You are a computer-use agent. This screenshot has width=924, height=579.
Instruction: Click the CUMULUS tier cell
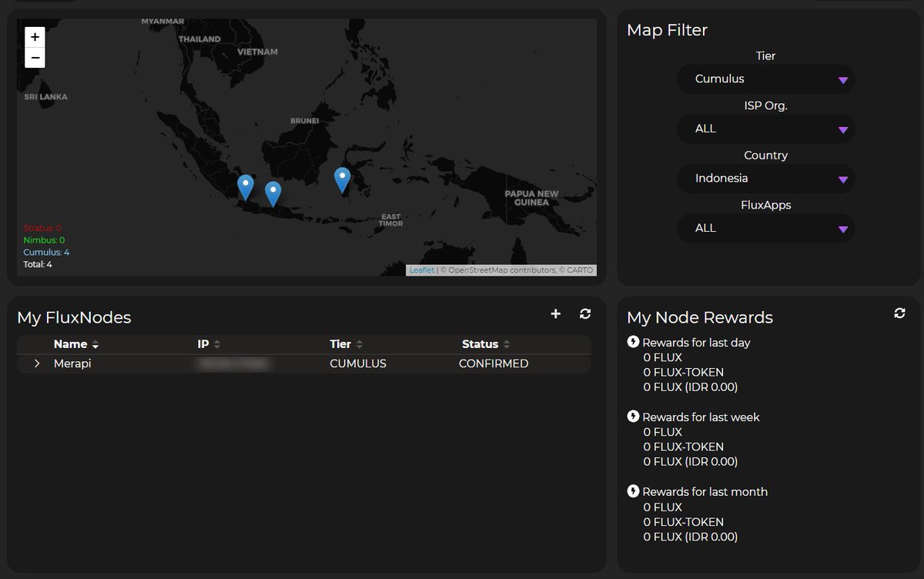pyautogui.click(x=358, y=363)
